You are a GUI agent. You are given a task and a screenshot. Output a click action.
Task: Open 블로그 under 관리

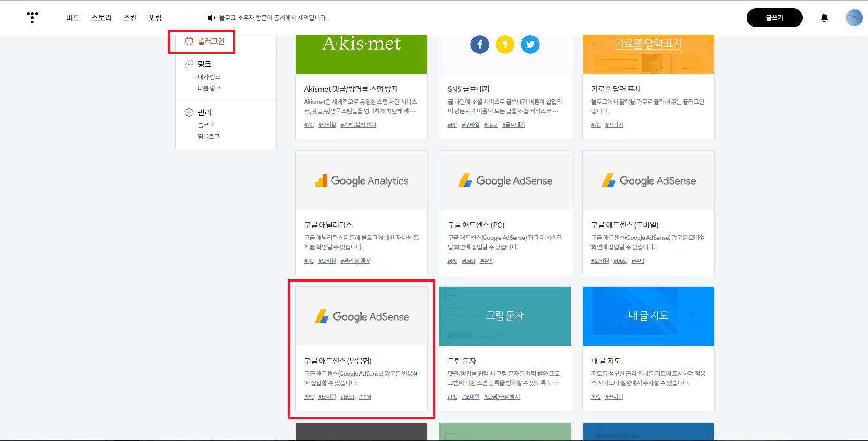(206, 125)
